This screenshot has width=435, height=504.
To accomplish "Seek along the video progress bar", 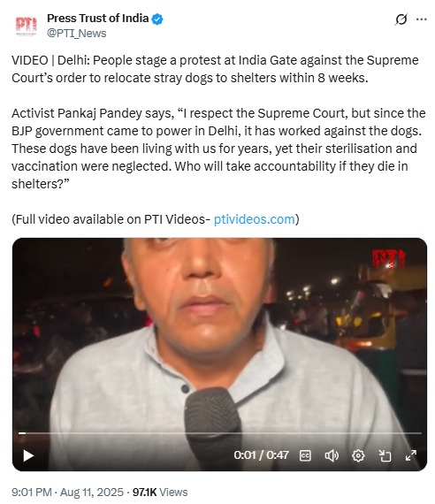I will coord(219,433).
